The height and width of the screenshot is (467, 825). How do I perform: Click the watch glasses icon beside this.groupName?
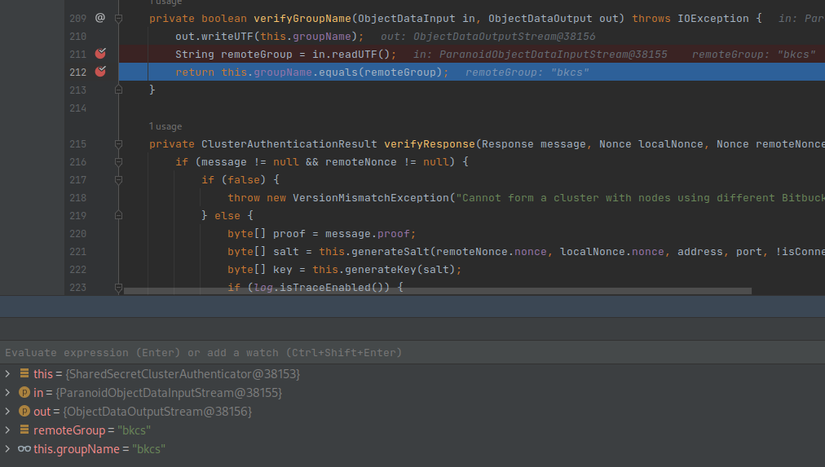coord(24,449)
